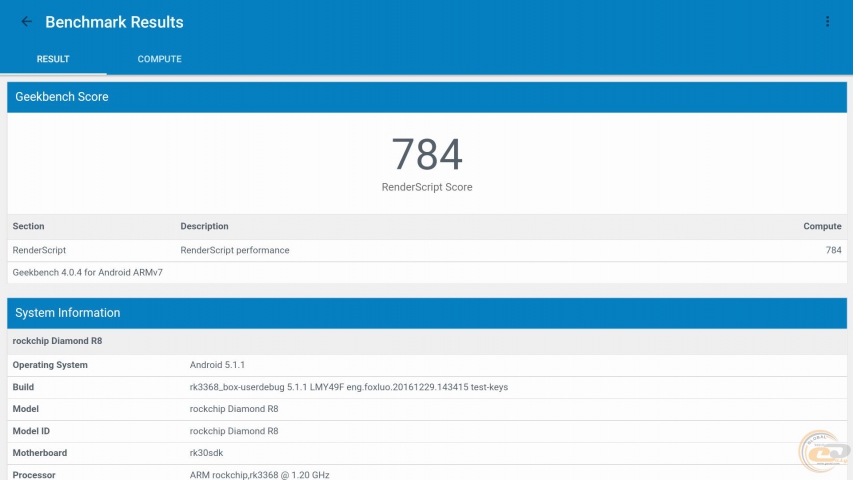Click the Section column header
853x480 pixels.
tap(29, 226)
